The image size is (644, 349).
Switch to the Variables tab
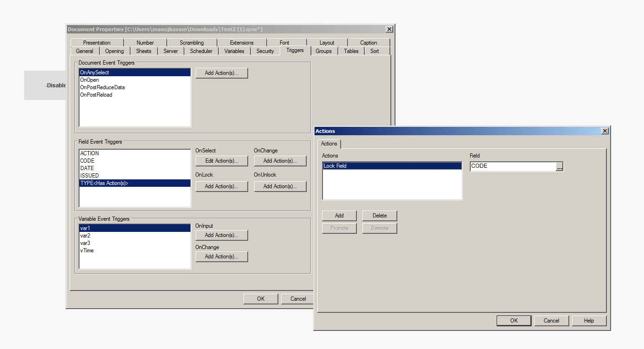point(234,51)
